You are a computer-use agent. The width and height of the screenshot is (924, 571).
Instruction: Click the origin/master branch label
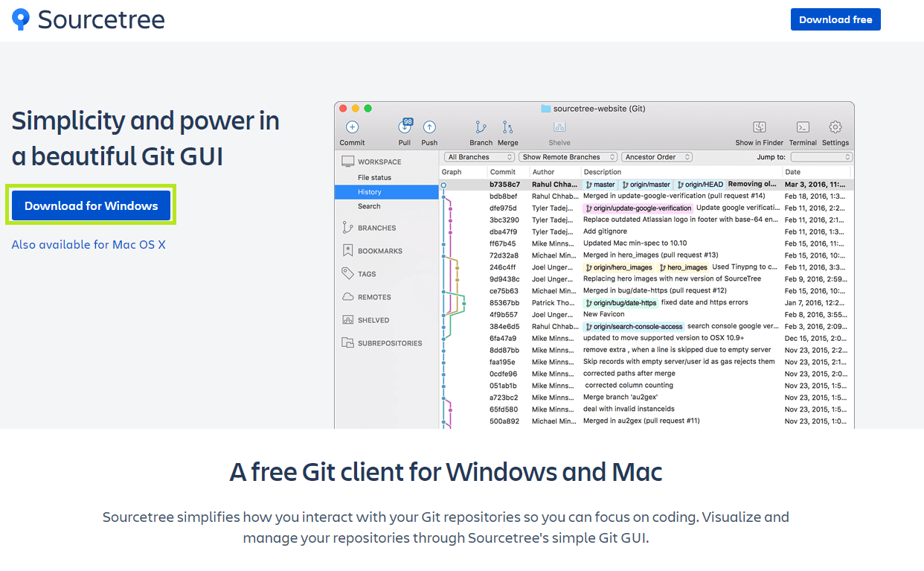tap(647, 185)
